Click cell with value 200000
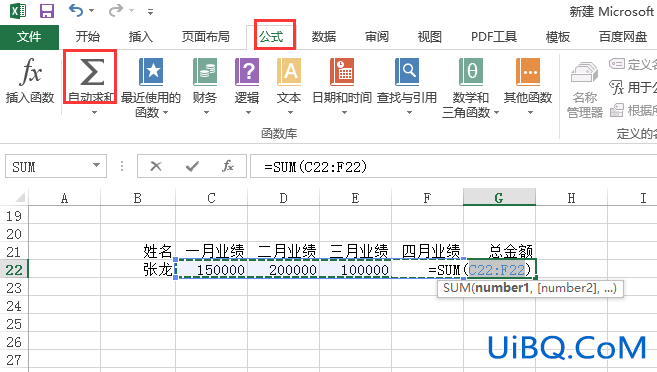657x372 pixels. coord(283,269)
